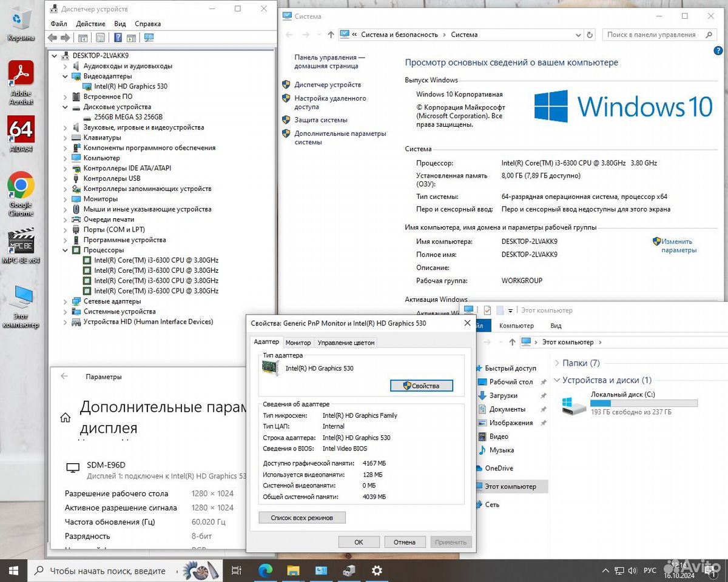This screenshot has width=728, height=582.
Task: Open the MPC-BE x64 desktop icon
Action: click(21, 246)
